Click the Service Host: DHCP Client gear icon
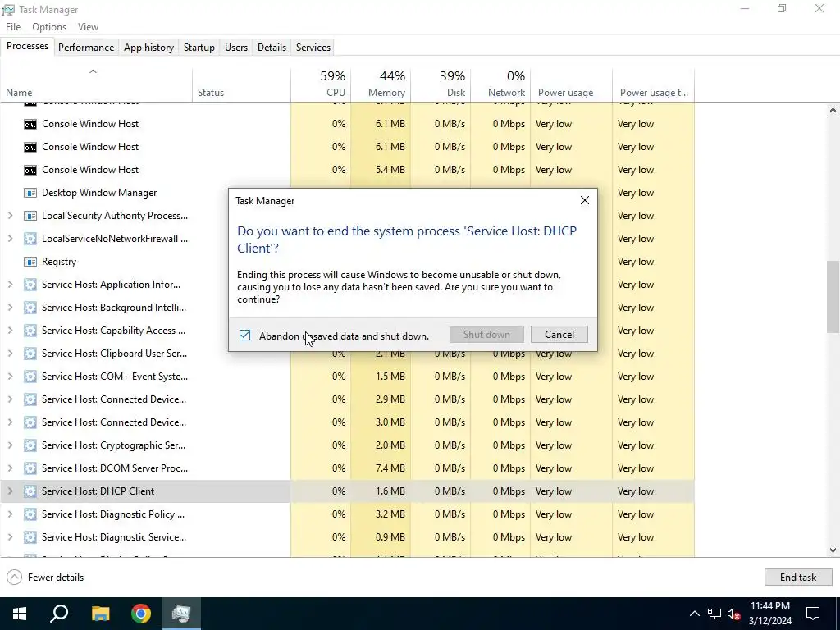 pyautogui.click(x=30, y=491)
